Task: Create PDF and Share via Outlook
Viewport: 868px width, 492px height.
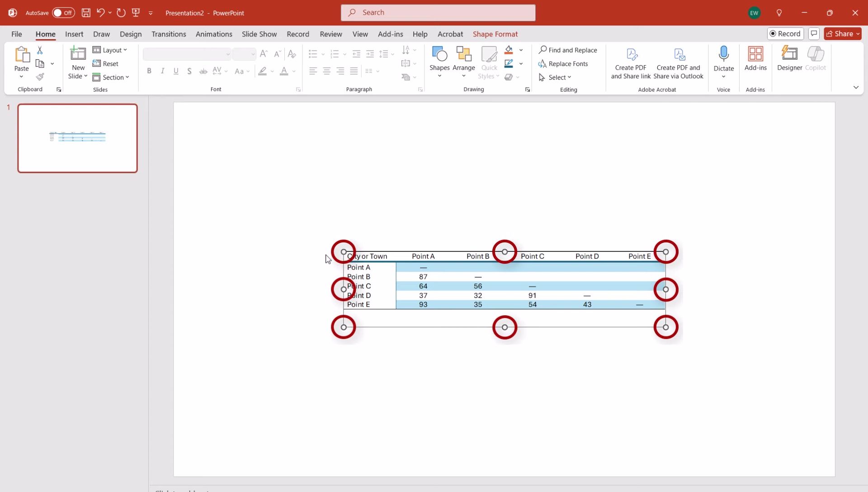Action: [678, 63]
